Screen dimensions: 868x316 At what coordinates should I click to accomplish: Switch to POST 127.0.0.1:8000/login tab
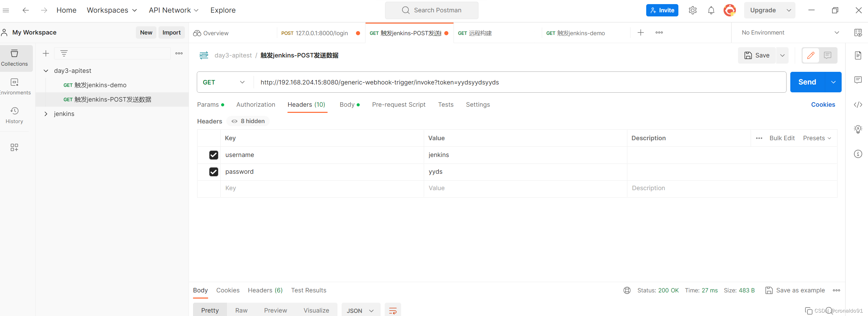click(321, 33)
